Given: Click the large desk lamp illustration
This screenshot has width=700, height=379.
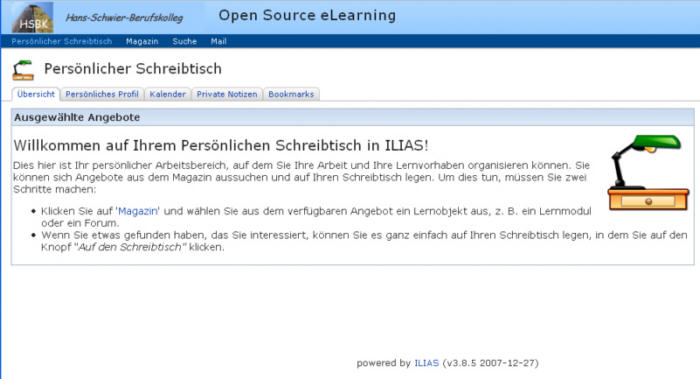Looking at the screenshot, I should (x=648, y=173).
